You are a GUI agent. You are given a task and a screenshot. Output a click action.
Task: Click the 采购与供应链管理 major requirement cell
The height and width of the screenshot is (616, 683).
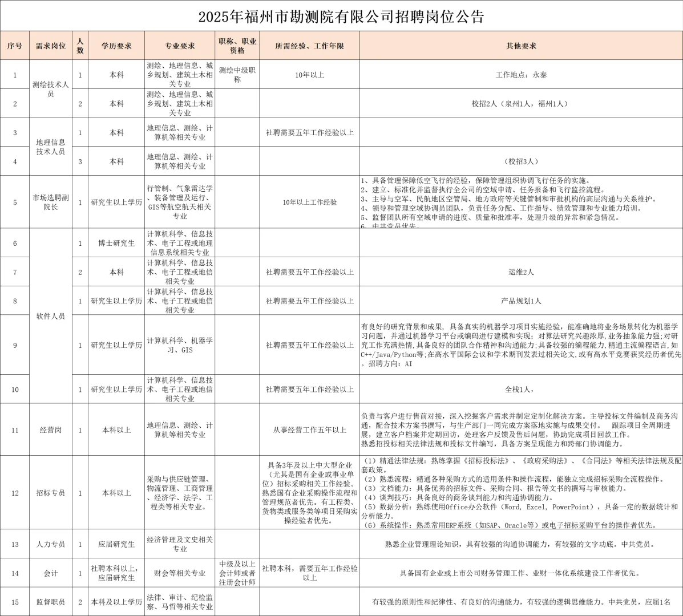pyautogui.click(x=180, y=493)
